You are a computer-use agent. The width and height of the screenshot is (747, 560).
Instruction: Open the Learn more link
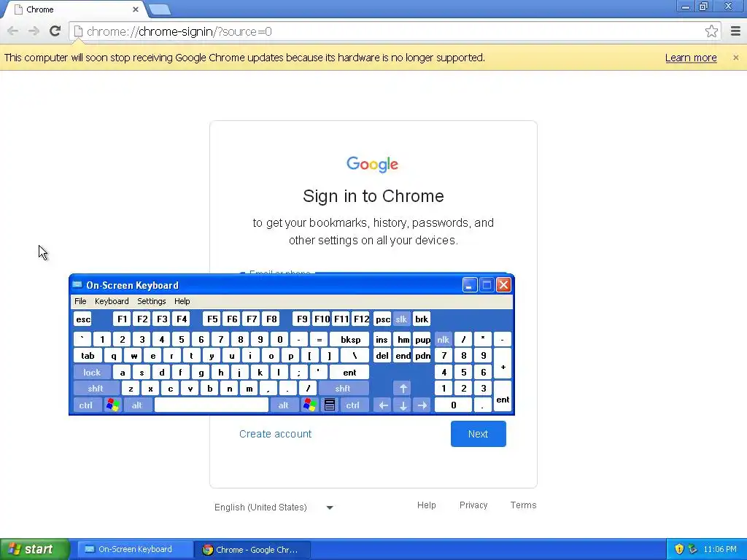tap(691, 58)
